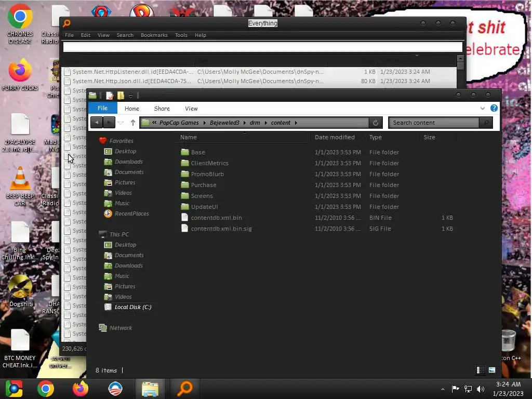Select Bejeweled3 in address breadcrumb
The height and width of the screenshot is (399, 532).
[x=224, y=123]
